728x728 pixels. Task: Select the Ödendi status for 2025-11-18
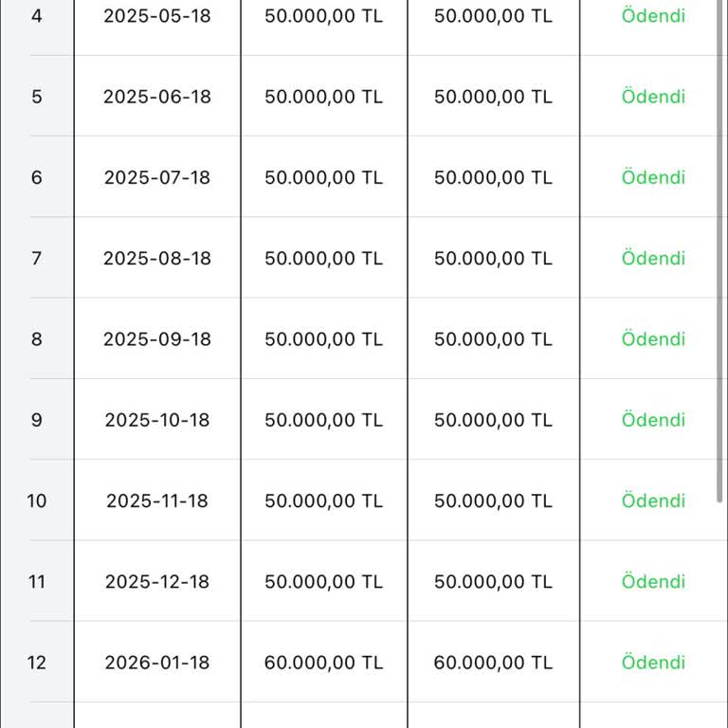[653, 500]
